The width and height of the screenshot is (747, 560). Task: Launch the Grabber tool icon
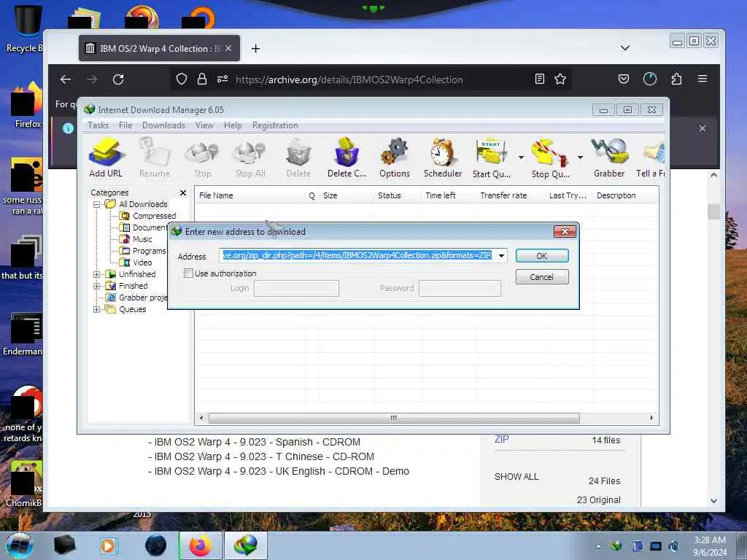[609, 157]
